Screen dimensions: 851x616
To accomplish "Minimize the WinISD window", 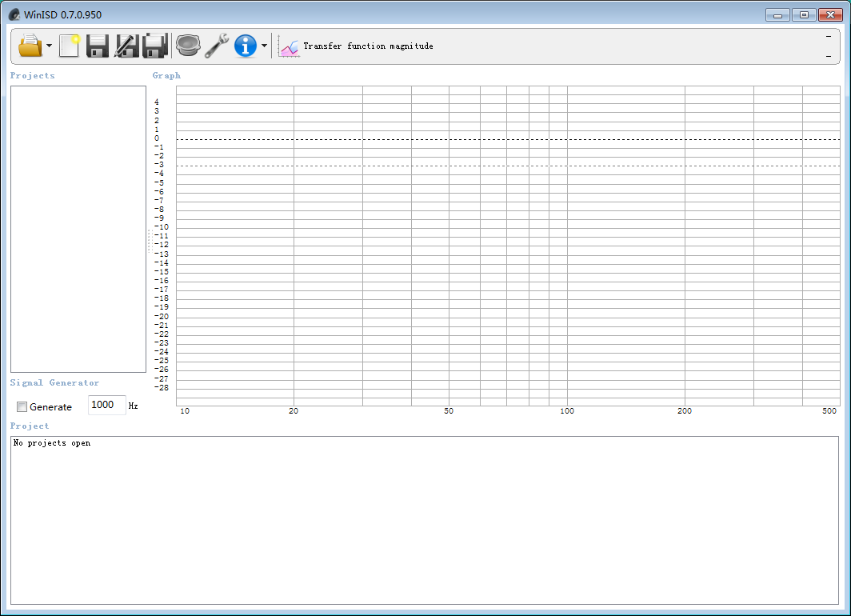I will pos(777,15).
